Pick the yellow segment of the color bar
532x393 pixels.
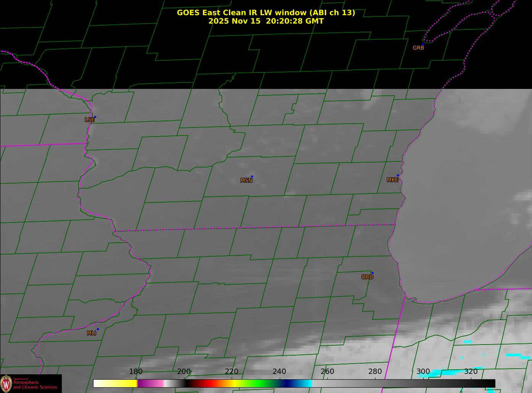(x=126, y=383)
